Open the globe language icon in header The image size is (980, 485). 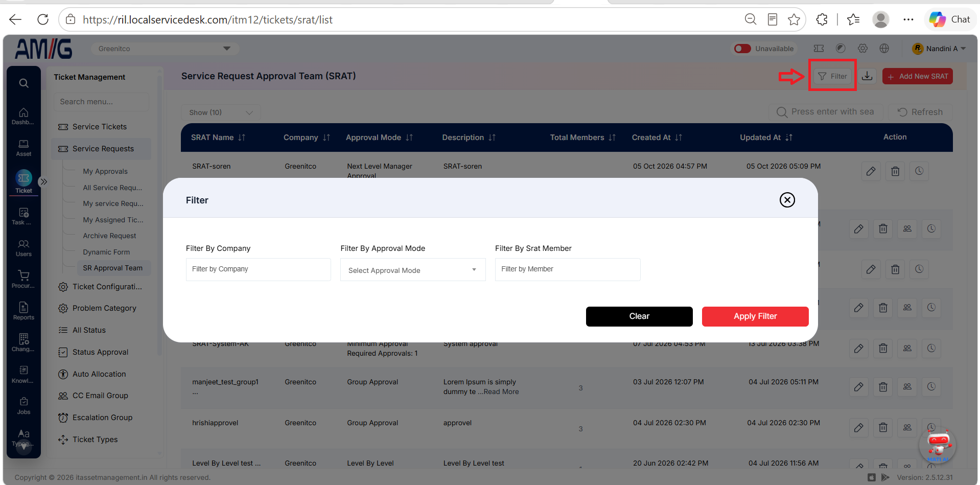click(x=884, y=49)
